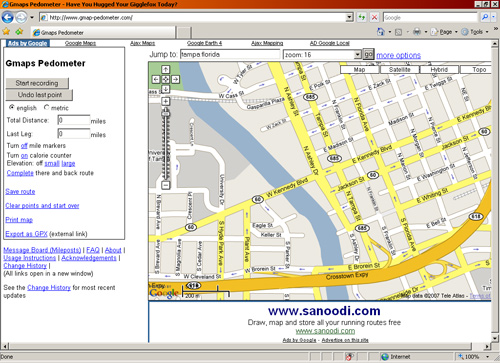
Task: Click Undo last point button
Action: [39, 95]
